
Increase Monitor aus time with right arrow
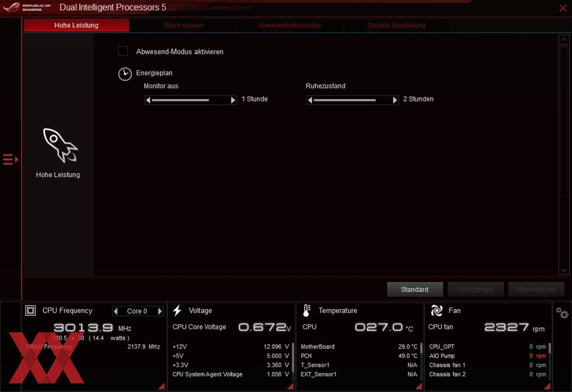233,100
